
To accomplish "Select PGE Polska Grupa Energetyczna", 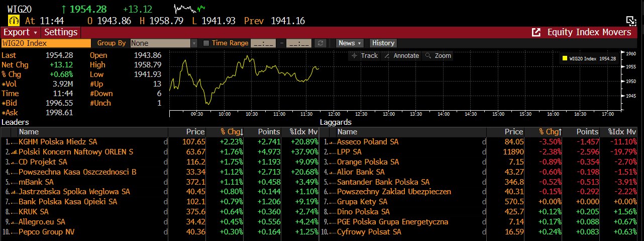I will tap(393, 222).
